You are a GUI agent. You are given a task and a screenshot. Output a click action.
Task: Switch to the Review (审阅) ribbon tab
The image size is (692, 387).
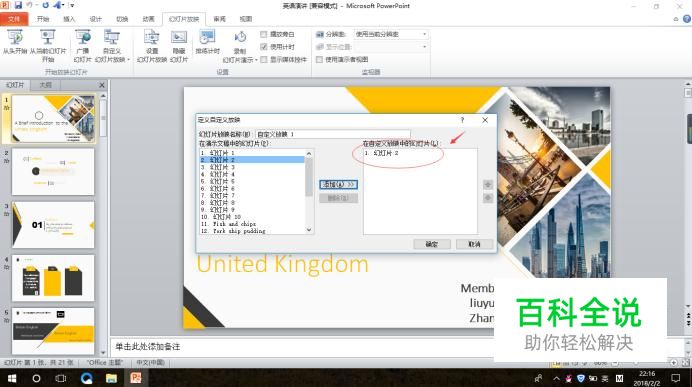219,19
